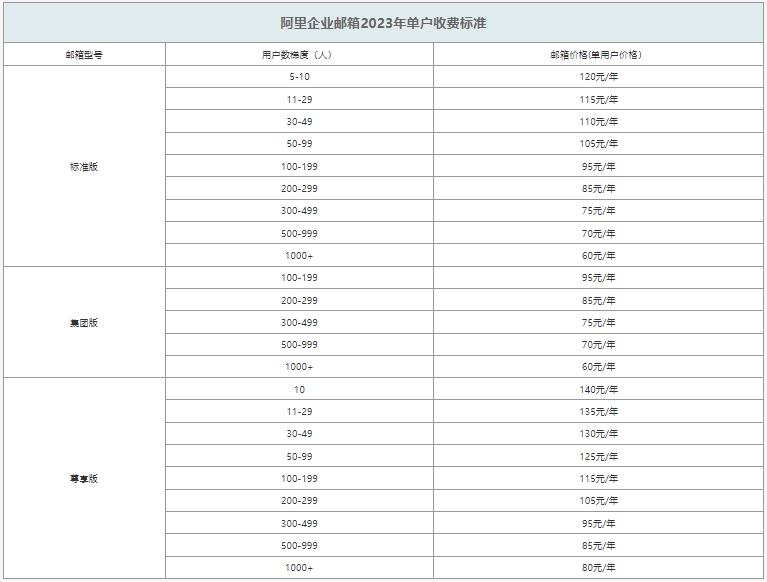The width and height of the screenshot is (767, 582).
Task: Click the title 阿里企业邮箱2023年单户收费标准
Action: (383, 23)
